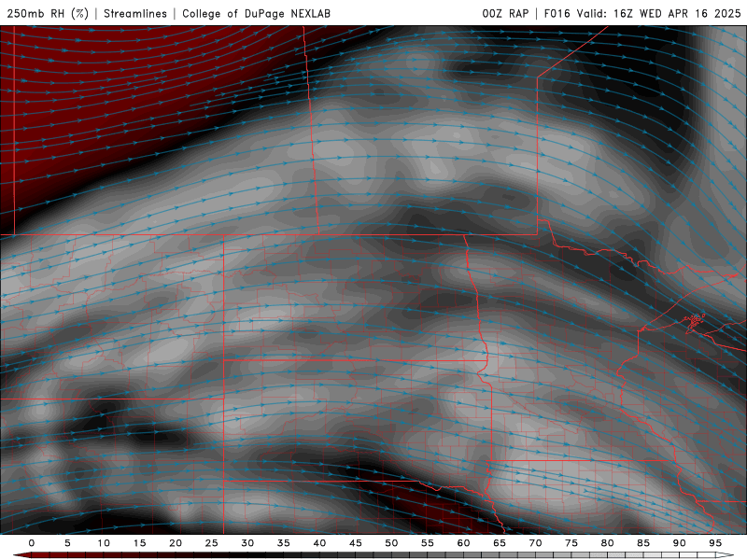This screenshot has width=747, height=560.
Task: Select the "15" color scale value
Action: (139, 543)
